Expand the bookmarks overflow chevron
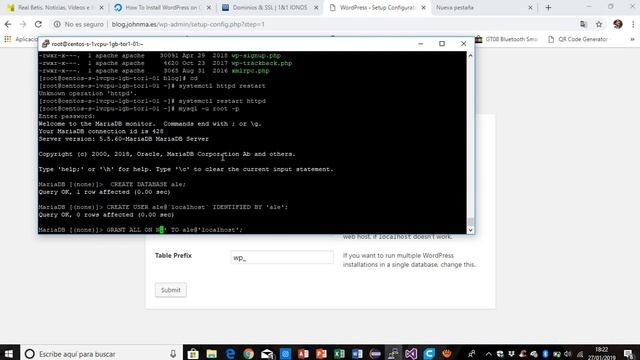The width and height of the screenshot is (640, 360). tap(632, 39)
